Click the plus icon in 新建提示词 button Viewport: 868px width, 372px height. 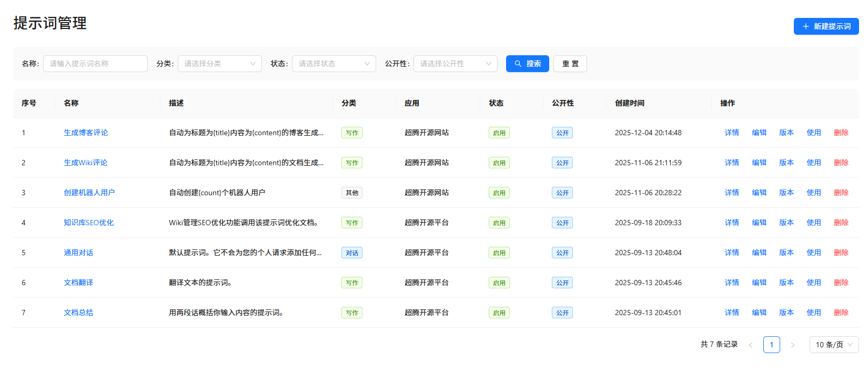click(805, 26)
